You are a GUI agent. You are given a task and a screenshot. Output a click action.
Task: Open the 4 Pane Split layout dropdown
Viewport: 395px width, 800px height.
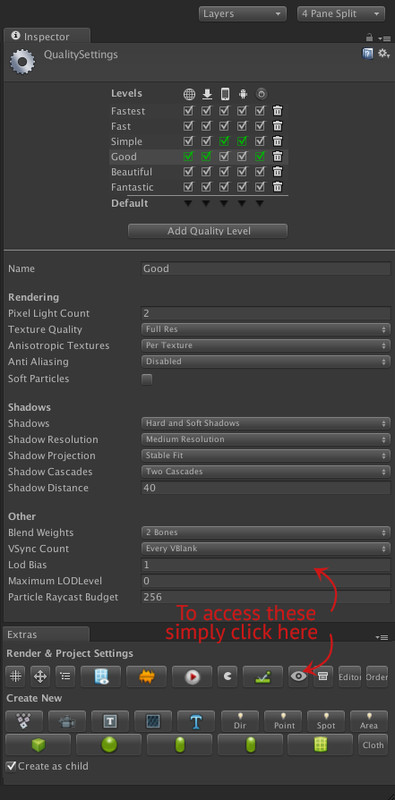(341, 14)
